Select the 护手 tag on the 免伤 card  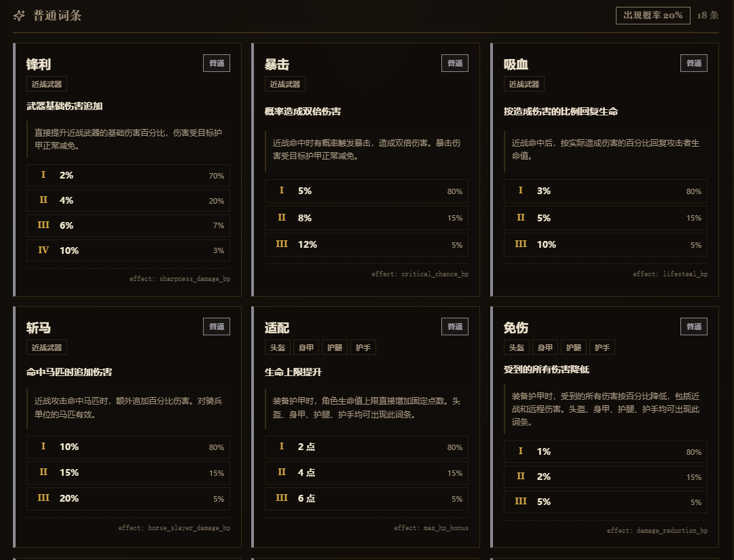tap(602, 348)
